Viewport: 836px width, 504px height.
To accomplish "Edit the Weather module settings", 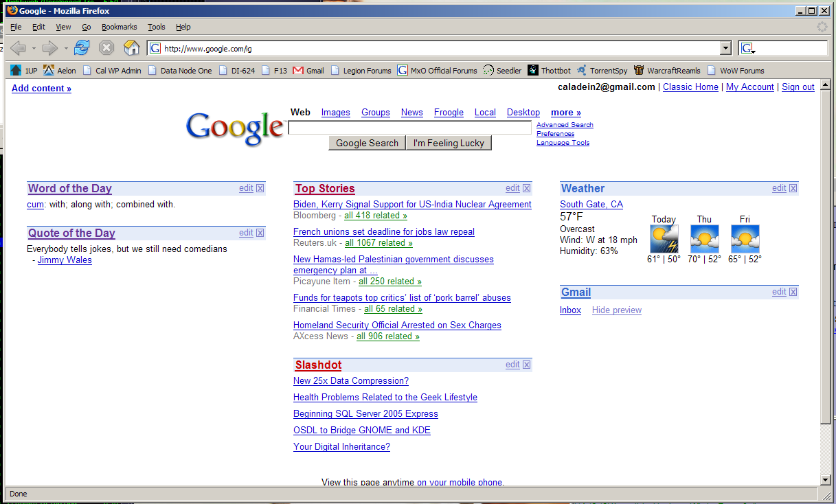I will pyautogui.click(x=779, y=188).
